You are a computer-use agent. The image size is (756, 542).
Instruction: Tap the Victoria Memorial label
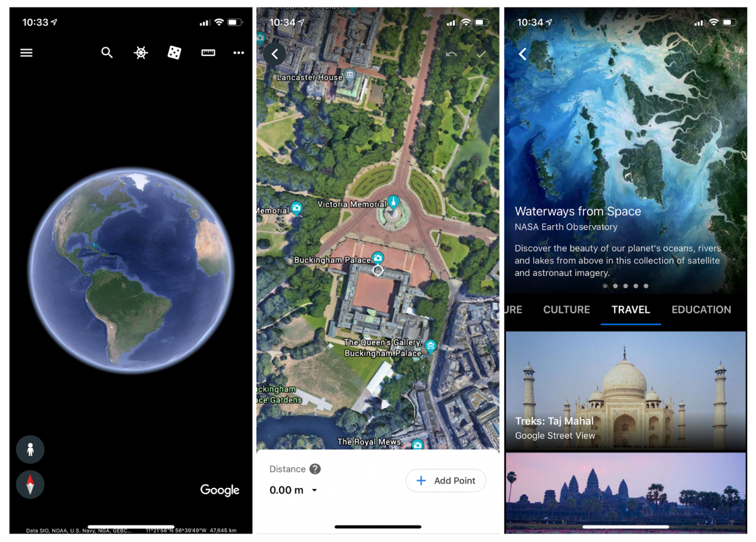(352, 204)
